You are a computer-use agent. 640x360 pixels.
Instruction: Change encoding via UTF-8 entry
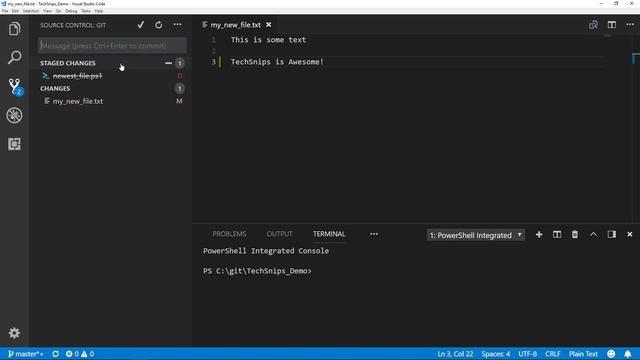(527, 354)
